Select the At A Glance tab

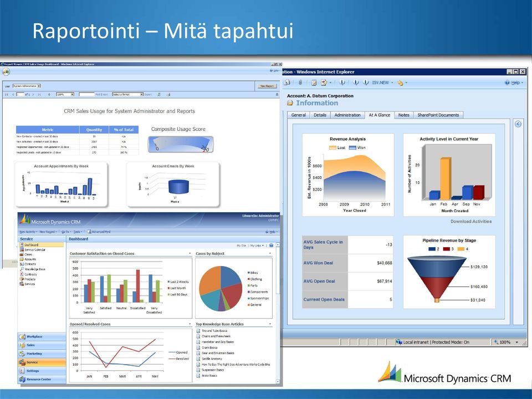point(379,115)
